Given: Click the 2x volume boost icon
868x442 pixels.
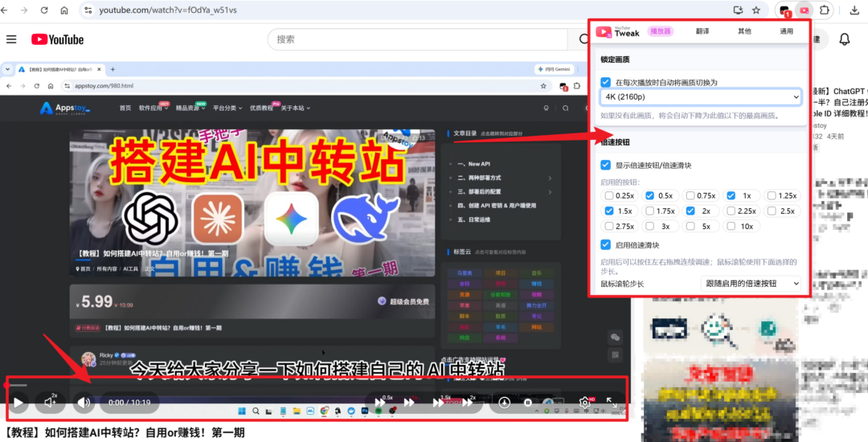Looking at the screenshot, I should pyautogui.click(x=51, y=402).
